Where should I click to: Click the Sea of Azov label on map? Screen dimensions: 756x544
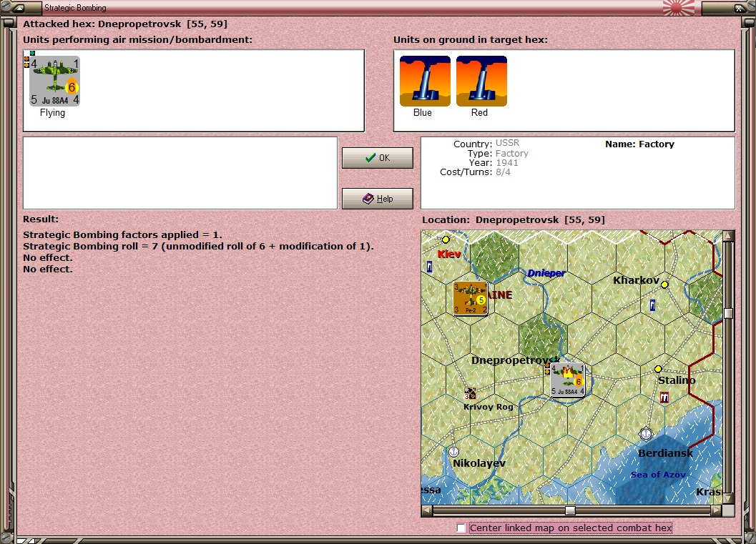coord(658,475)
